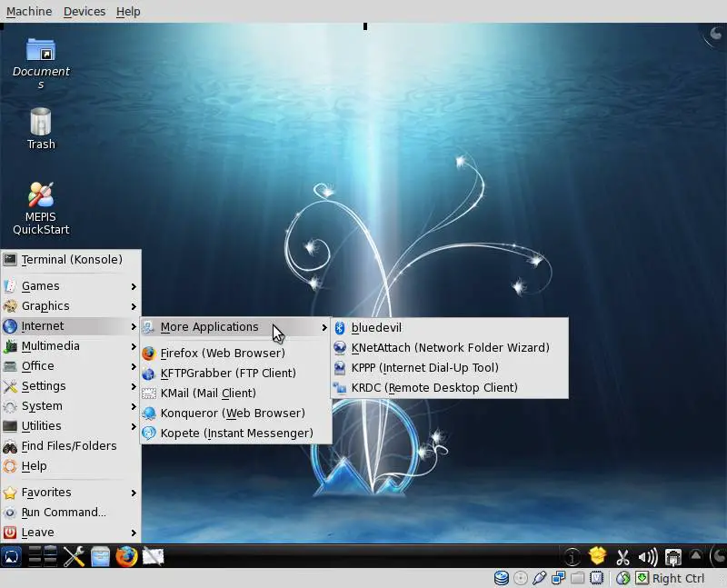Screen dimensions: 727x588
Task: Open Klipper scissors tray icon
Action: pyautogui.click(x=622, y=556)
